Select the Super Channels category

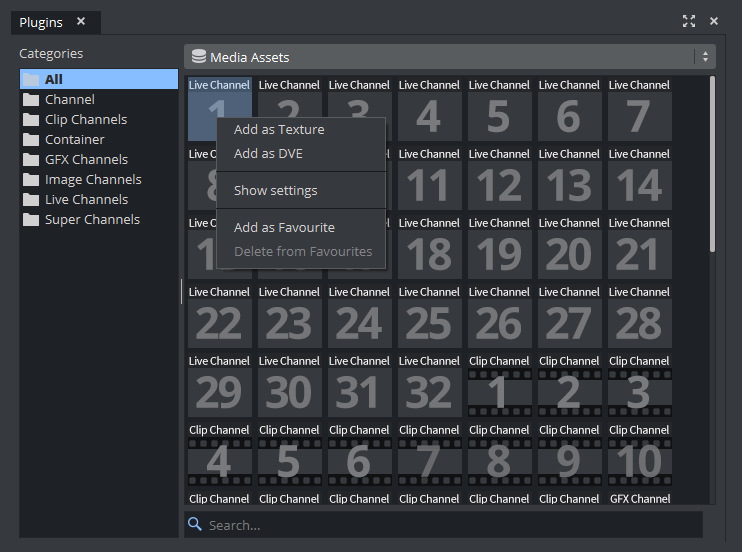point(92,220)
